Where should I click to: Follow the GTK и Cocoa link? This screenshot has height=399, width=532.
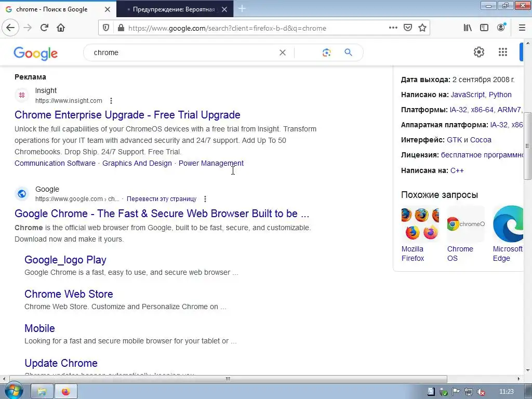click(x=469, y=140)
